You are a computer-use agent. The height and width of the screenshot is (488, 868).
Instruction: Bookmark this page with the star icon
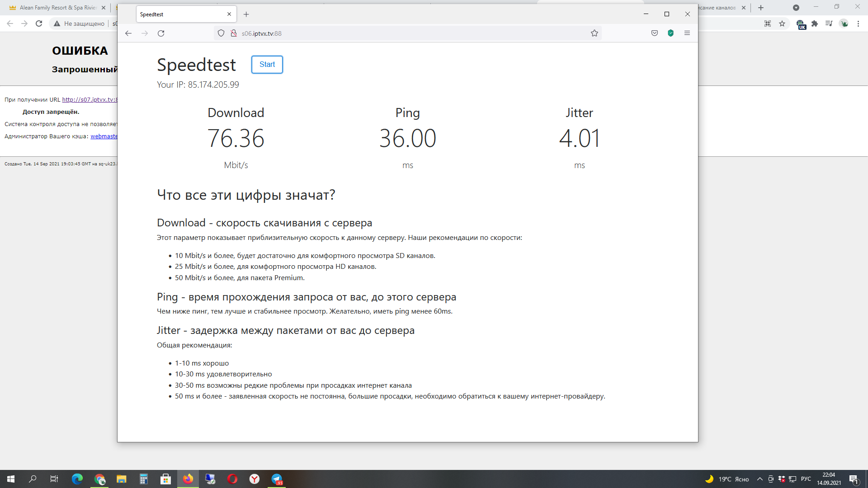point(594,33)
